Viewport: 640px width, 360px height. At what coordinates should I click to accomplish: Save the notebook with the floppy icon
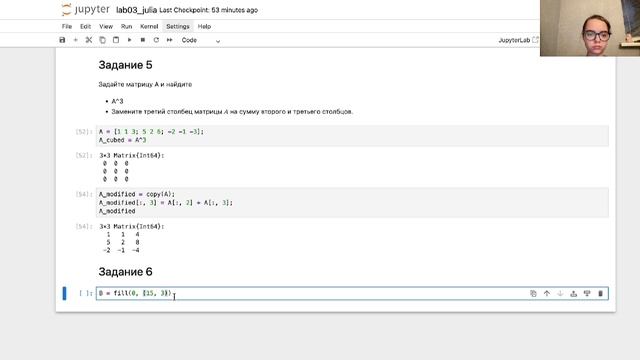pyautogui.click(x=62, y=40)
